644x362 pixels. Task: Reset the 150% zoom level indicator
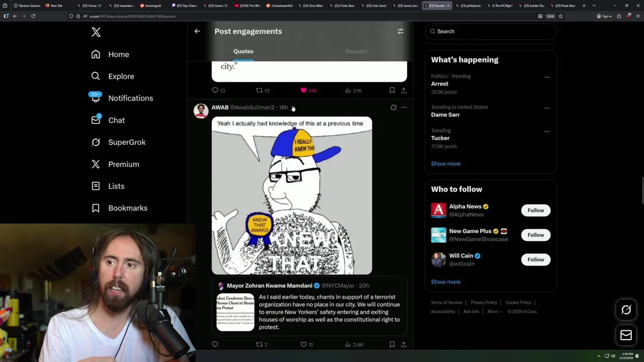pyautogui.click(x=550, y=16)
